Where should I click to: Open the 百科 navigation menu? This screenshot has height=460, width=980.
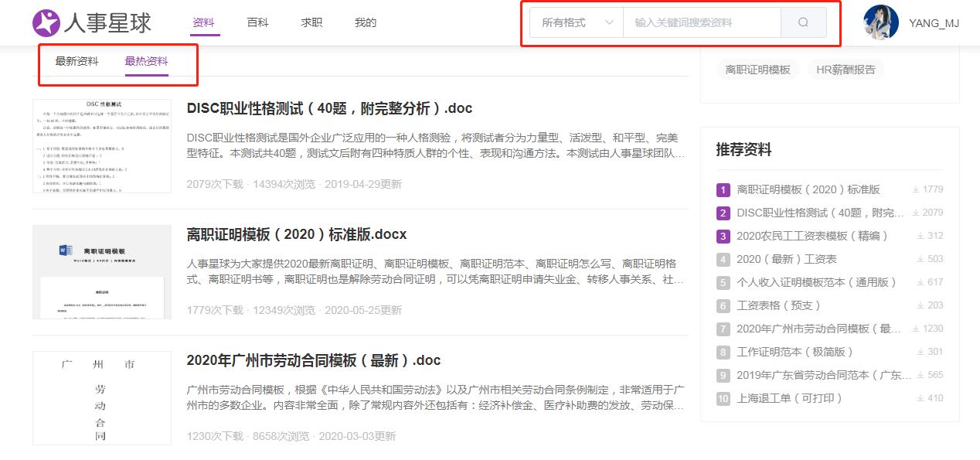click(257, 23)
